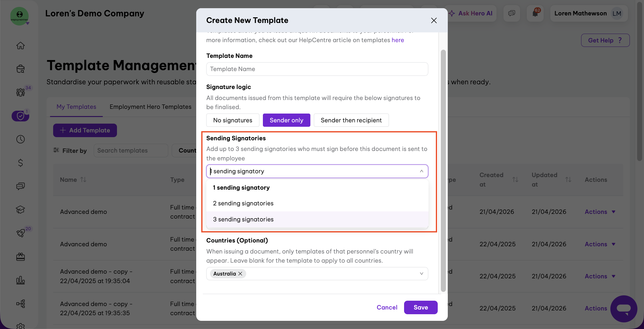
Task: Switch to Employment Hero Templates tab
Action: pyautogui.click(x=150, y=107)
